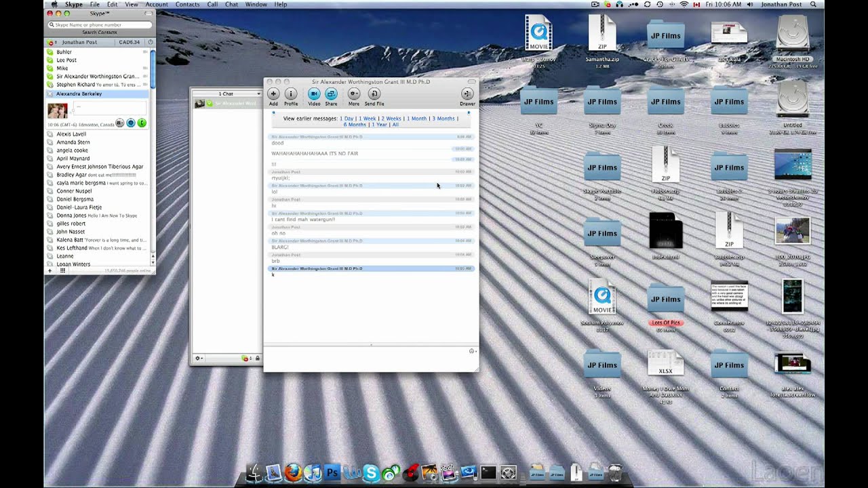The image size is (868, 488).
Task: Show messages from 1 Week
Action: pyautogui.click(x=367, y=119)
